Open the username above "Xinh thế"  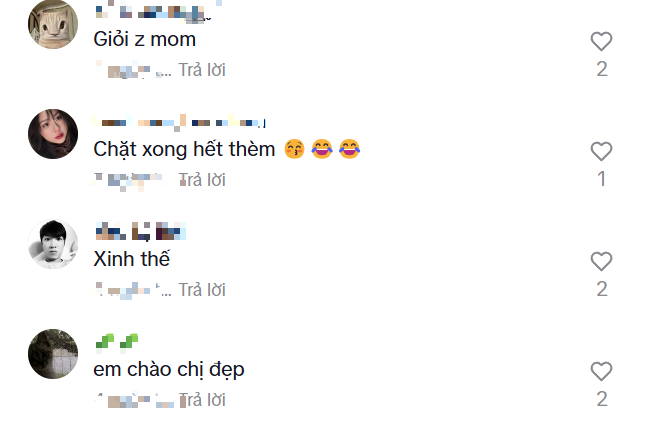[x=140, y=231]
